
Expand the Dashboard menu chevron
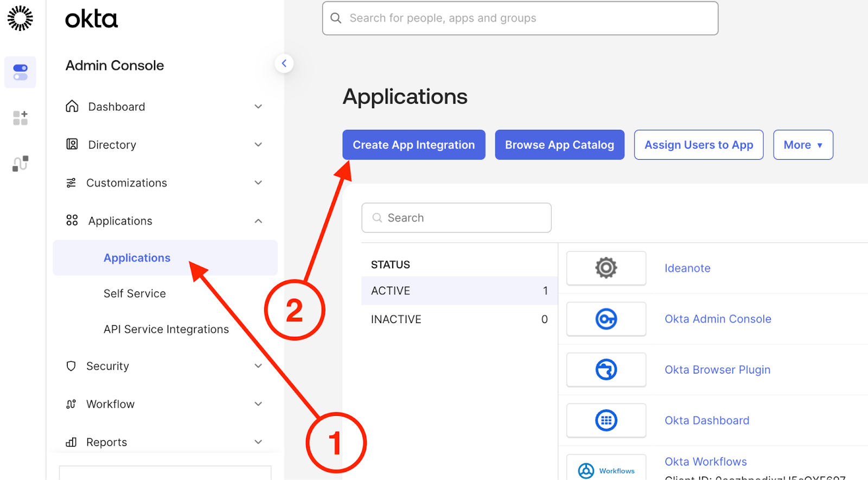click(x=258, y=106)
